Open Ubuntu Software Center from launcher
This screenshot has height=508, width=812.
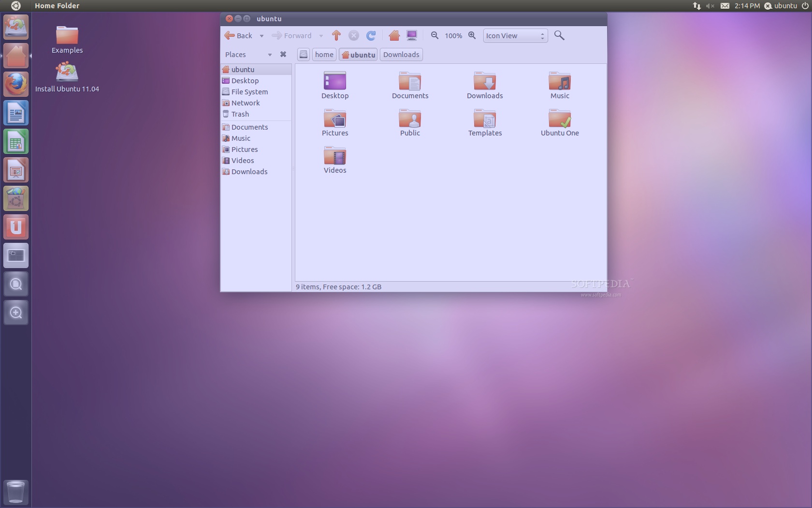tap(16, 198)
